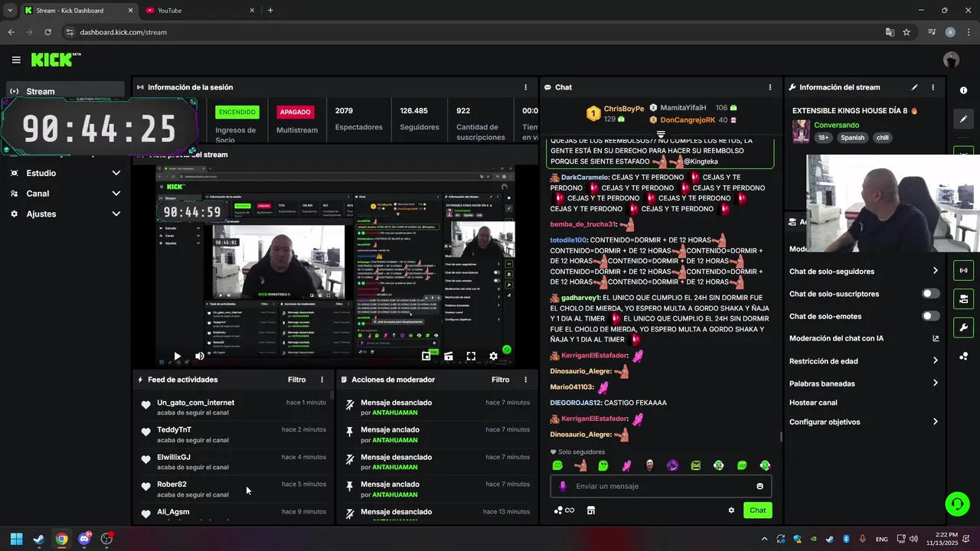Open the info panel icon in the right sidebar
Image resolution: width=980 pixels, height=551 pixels.
(963, 90)
